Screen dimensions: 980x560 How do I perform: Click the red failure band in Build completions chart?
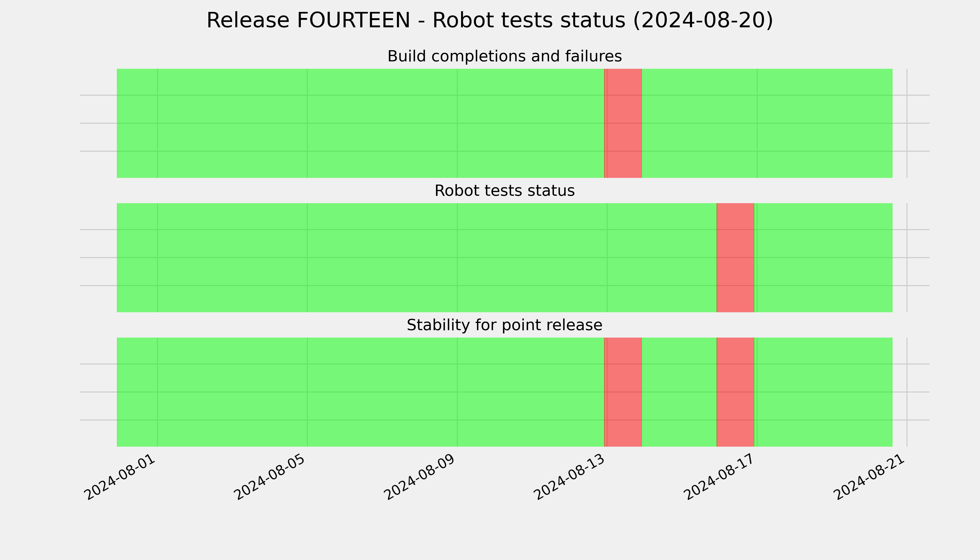(x=623, y=123)
